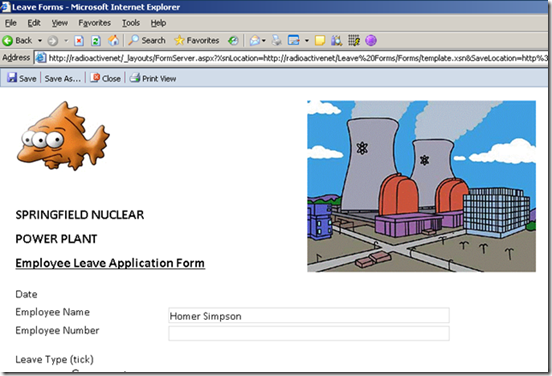Click Print View in form toolbar
The height and width of the screenshot is (376, 552).
[153, 78]
